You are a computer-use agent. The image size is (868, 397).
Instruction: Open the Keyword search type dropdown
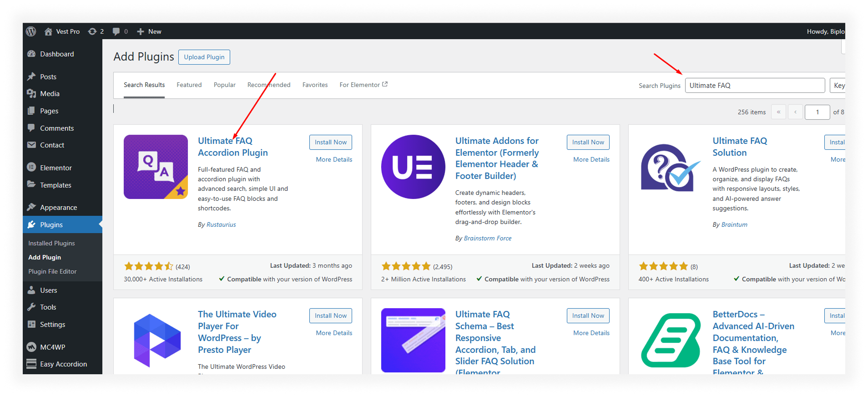click(x=838, y=86)
